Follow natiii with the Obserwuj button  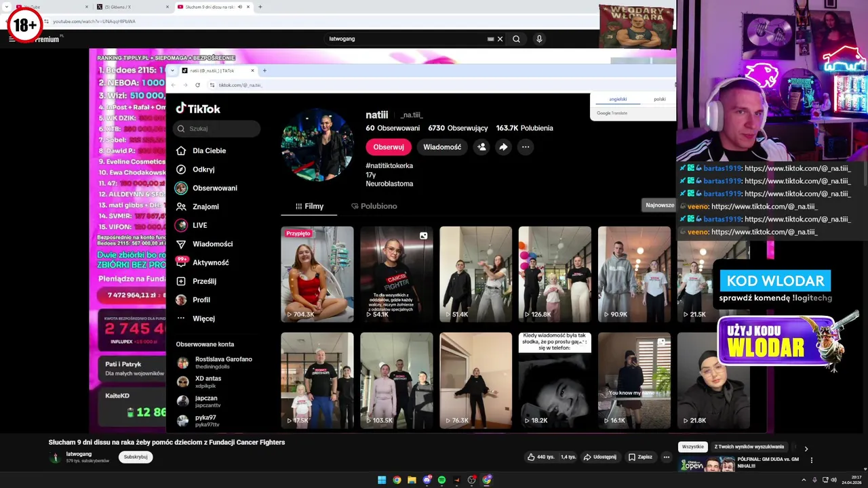pyautogui.click(x=389, y=147)
